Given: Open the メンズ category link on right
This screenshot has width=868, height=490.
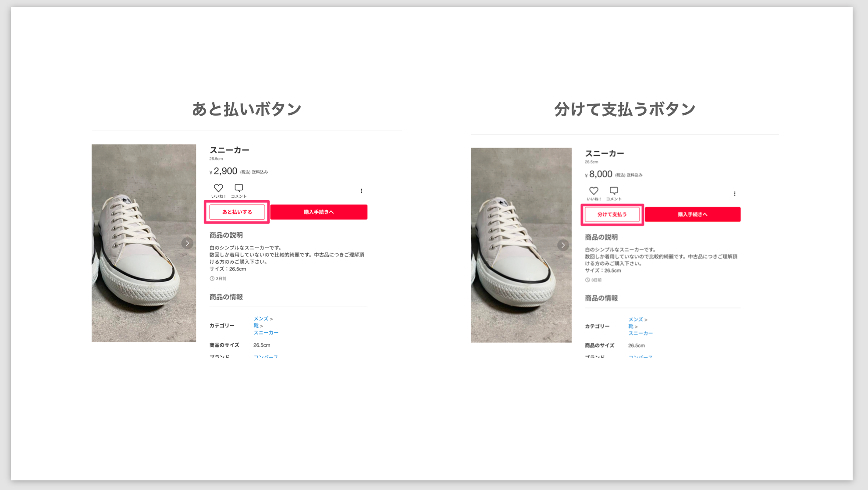Looking at the screenshot, I should pos(636,320).
